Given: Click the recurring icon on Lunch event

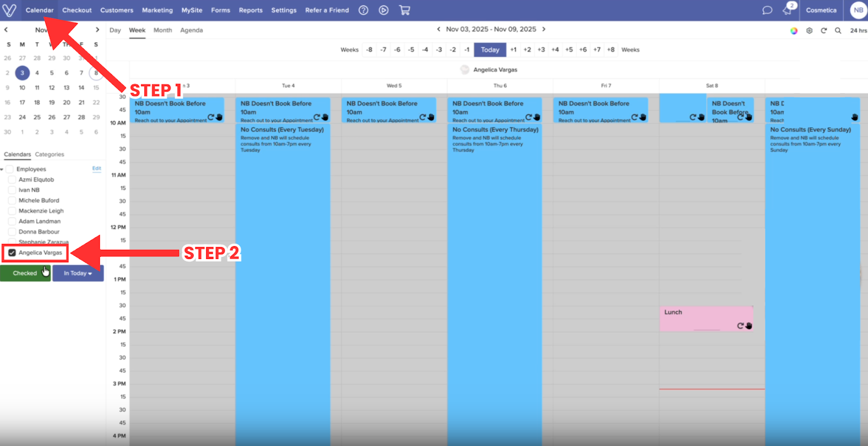Looking at the screenshot, I should point(740,326).
